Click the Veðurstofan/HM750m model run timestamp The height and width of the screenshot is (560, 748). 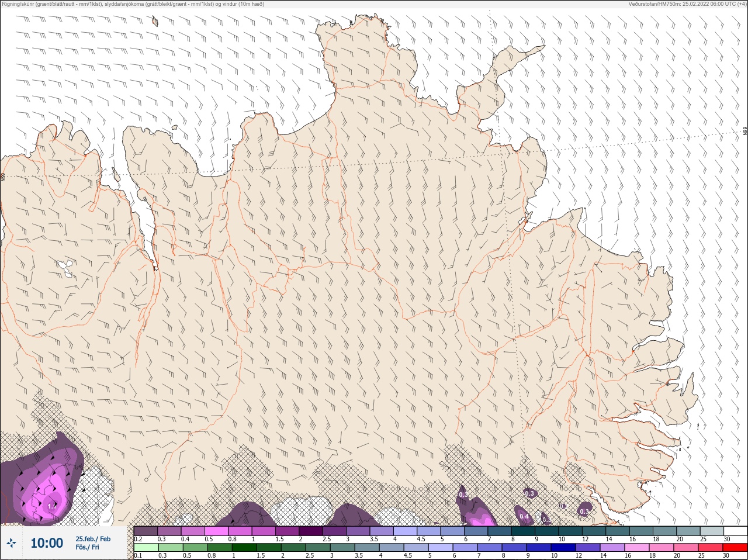click(687, 4)
